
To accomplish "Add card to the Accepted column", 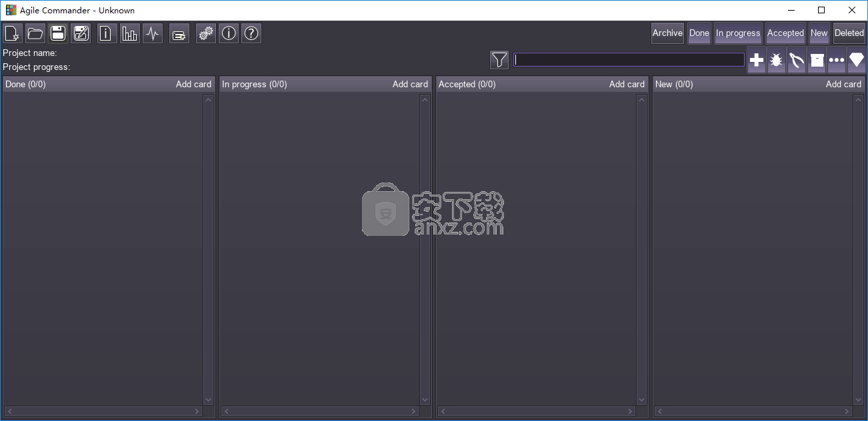I will 627,84.
